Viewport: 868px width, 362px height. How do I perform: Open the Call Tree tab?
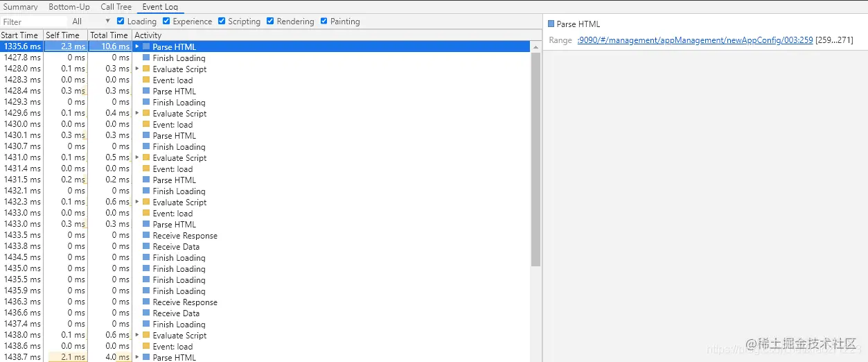[x=116, y=7]
